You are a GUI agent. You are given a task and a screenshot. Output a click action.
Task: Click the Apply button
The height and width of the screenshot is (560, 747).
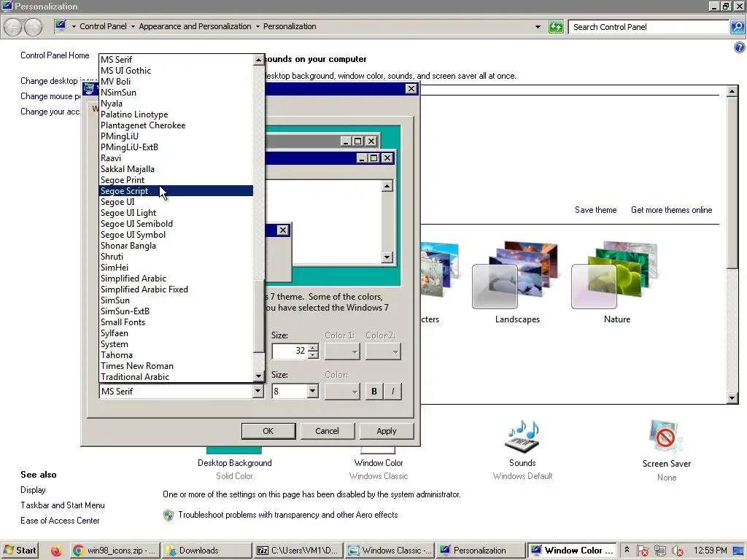click(387, 431)
